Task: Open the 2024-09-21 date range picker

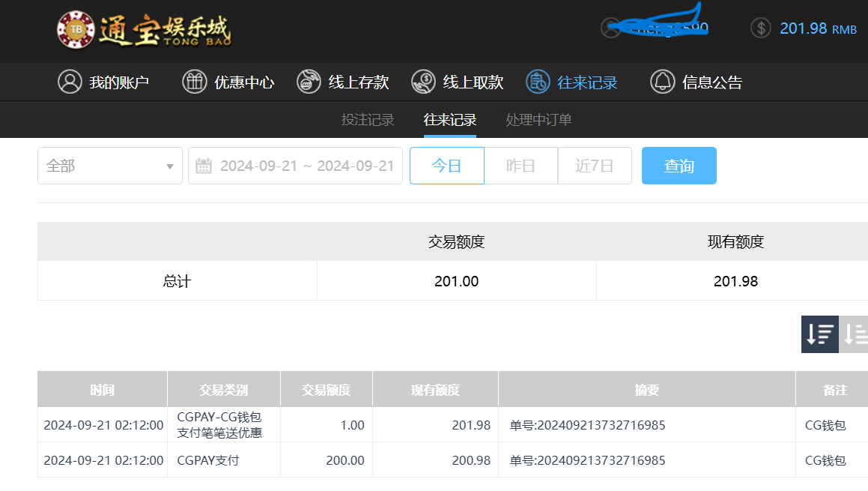Action: click(306, 166)
